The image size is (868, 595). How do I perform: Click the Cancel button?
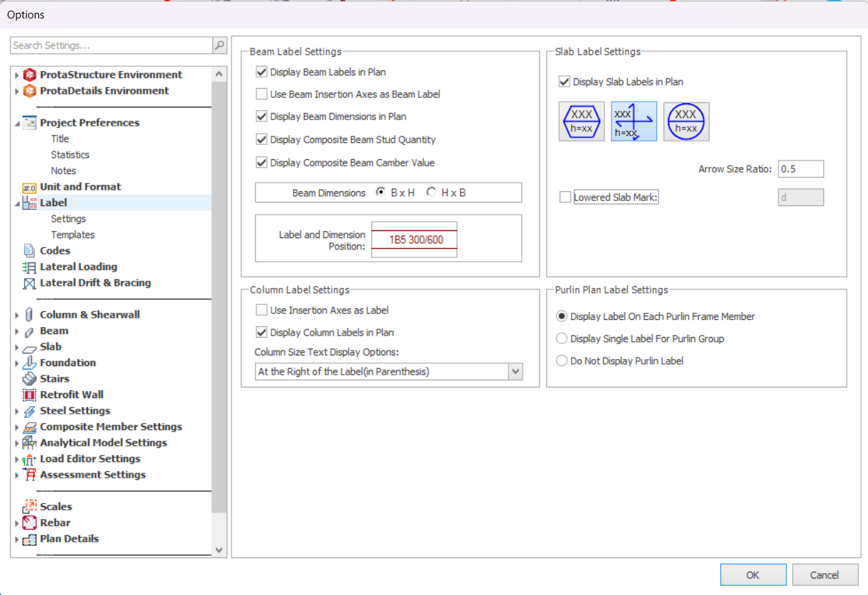824,575
